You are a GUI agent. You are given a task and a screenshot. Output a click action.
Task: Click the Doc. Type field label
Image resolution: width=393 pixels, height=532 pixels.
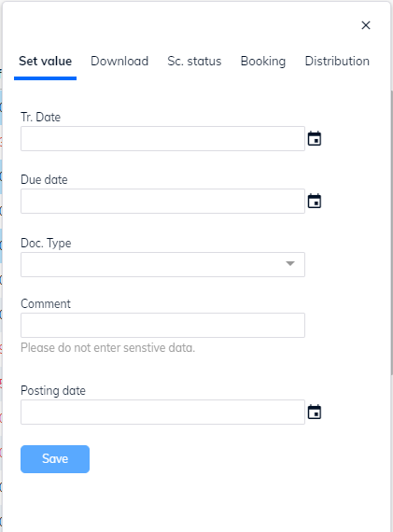pyautogui.click(x=46, y=244)
